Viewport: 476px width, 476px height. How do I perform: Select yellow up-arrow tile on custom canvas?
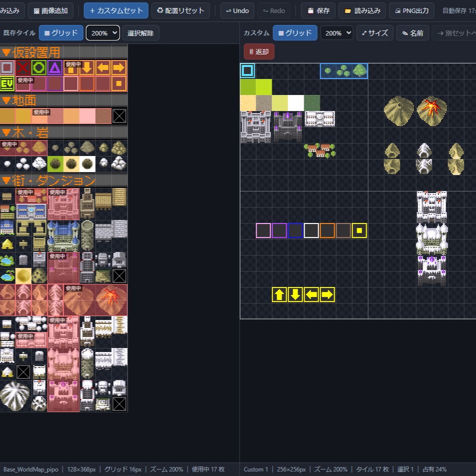[279, 294]
